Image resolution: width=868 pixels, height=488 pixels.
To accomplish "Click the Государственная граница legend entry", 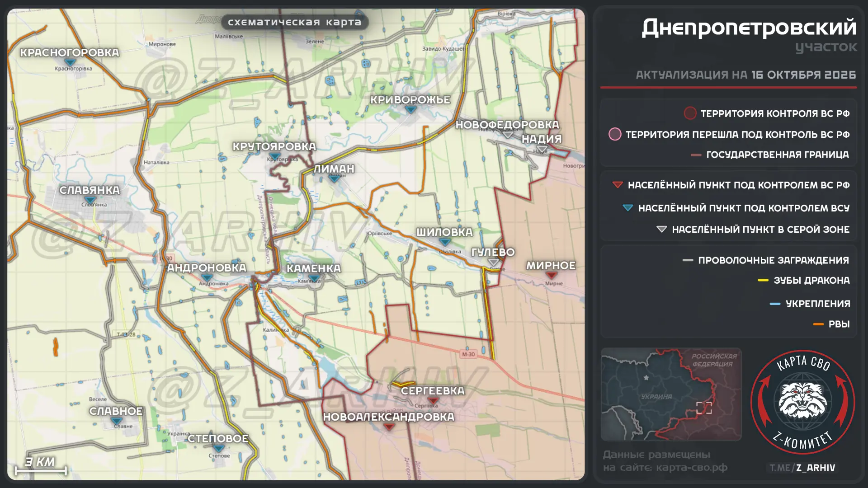I will (x=770, y=155).
